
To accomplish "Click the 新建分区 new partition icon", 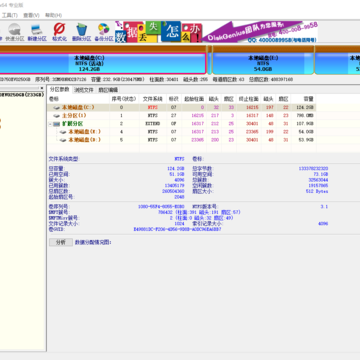I will point(37,32).
